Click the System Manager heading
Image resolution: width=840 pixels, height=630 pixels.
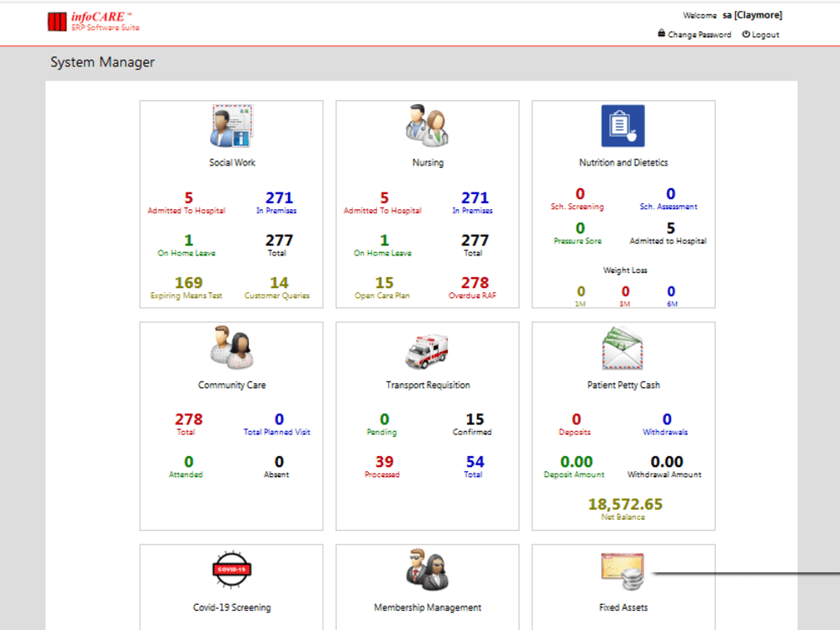tap(102, 62)
